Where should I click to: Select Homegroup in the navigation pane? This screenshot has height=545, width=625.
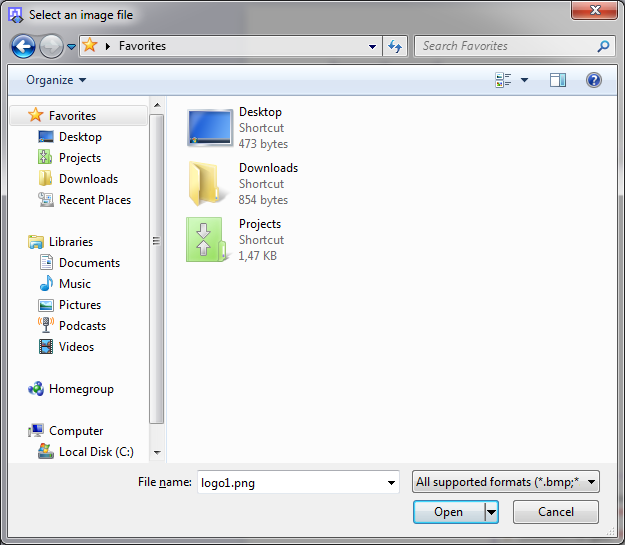point(81,389)
